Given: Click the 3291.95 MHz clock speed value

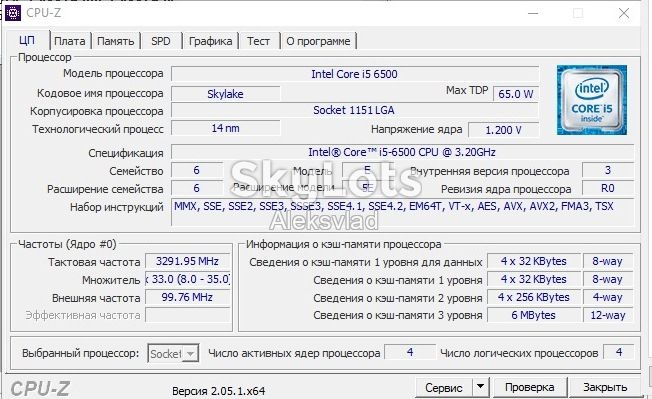Looking at the screenshot, I should coord(188,261).
